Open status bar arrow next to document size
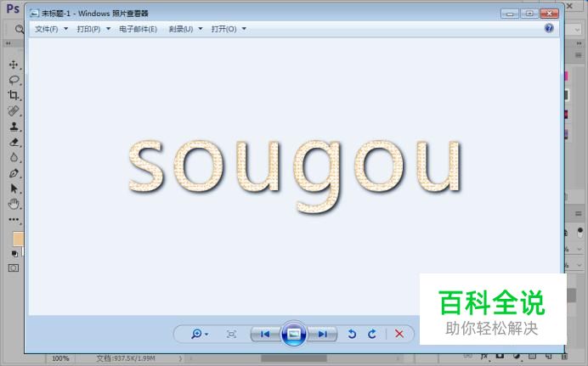Image resolution: width=588 pixels, height=366 pixels. pos(180,358)
